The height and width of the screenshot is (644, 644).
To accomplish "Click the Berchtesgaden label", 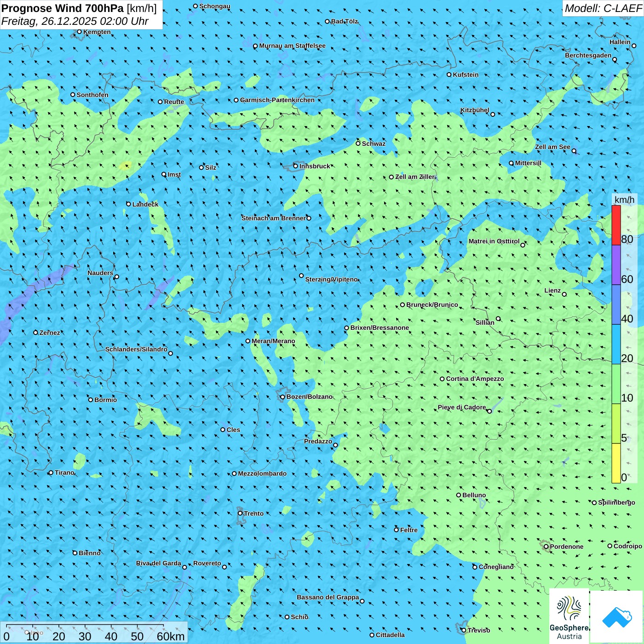I will [588, 55].
